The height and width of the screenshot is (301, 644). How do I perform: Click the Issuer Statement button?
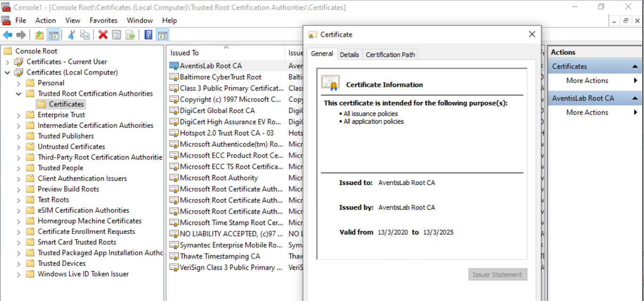pos(497,274)
